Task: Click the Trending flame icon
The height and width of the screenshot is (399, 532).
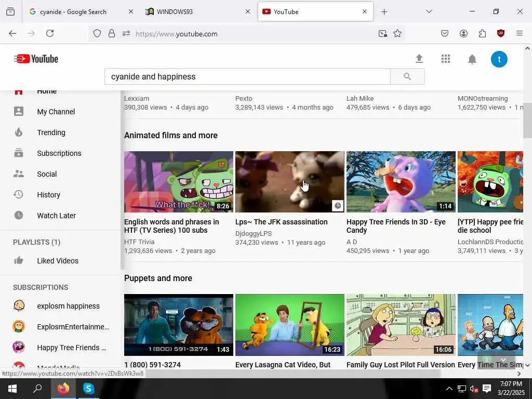Action: tap(19, 132)
